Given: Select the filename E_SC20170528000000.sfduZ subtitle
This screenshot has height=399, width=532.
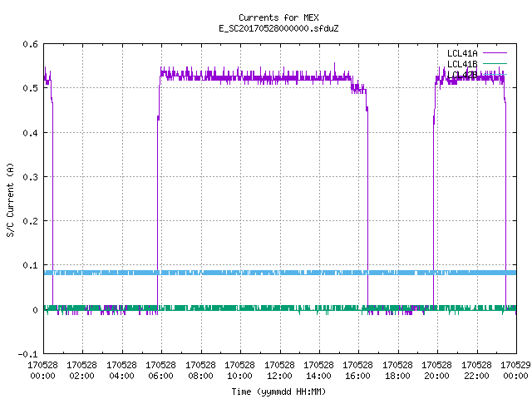Looking at the screenshot, I should 278,28.
